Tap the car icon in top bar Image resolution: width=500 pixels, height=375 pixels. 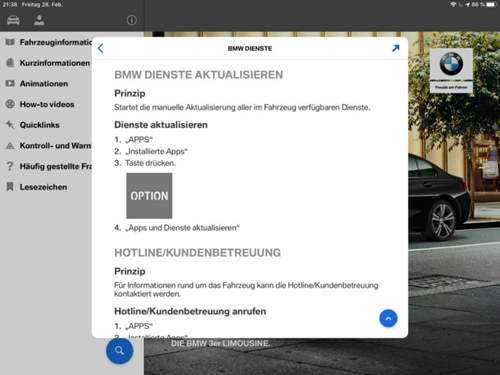[13, 20]
